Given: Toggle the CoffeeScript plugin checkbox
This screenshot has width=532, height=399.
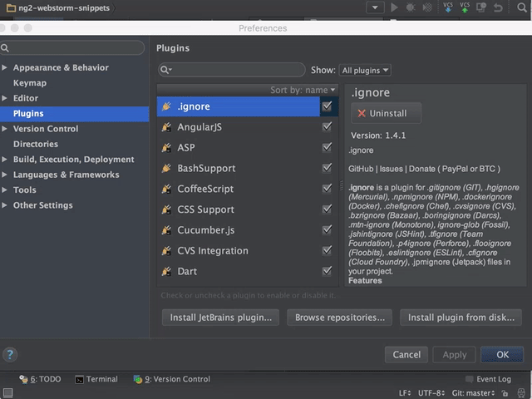Looking at the screenshot, I should point(327,189).
